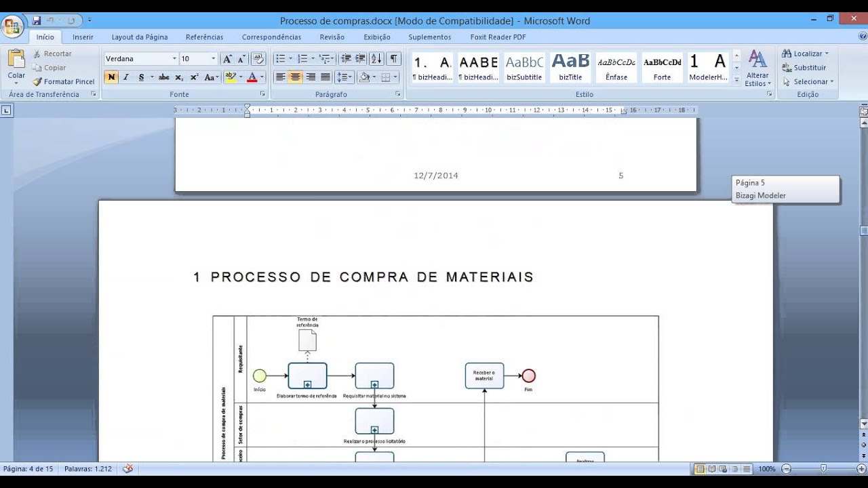Click Copiar copy icon
Screen dimensions: 868x488
(x=37, y=68)
